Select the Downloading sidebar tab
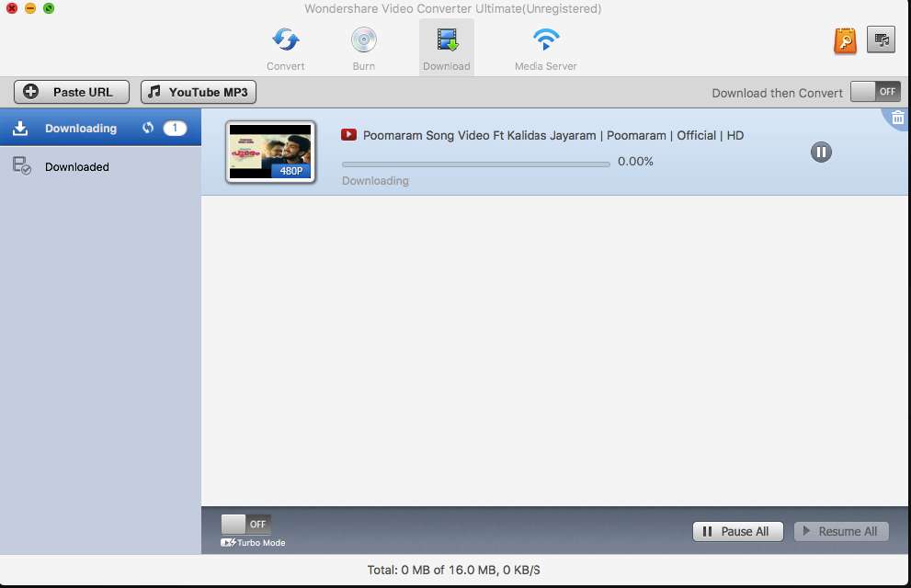Image resolution: width=911 pixels, height=588 pixels. tap(81, 129)
